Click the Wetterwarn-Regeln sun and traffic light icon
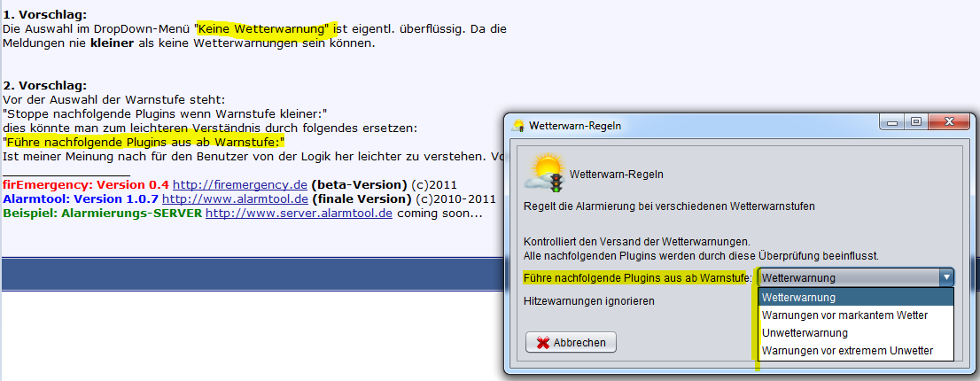 pos(544,173)
